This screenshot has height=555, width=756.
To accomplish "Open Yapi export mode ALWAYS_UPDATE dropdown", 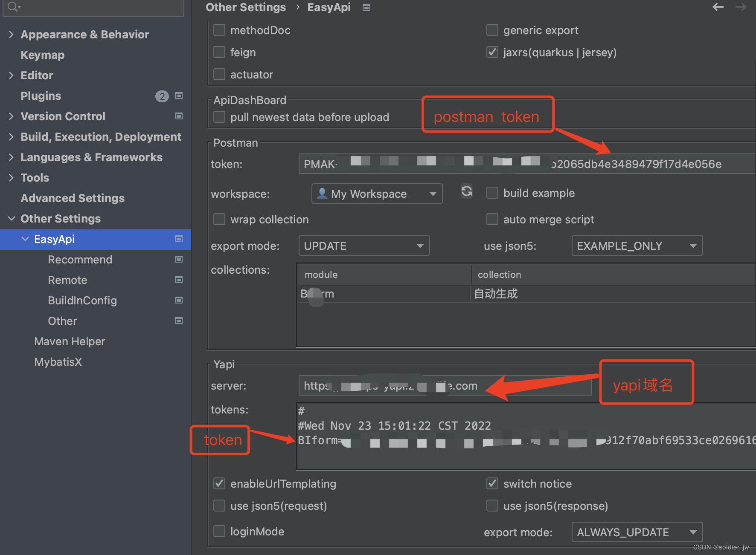I will (637, 532).
